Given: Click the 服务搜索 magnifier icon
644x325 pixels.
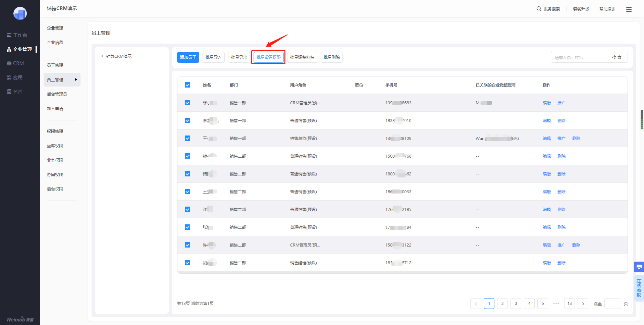Looking at the screenshot, I should click(x=539, y=9).
